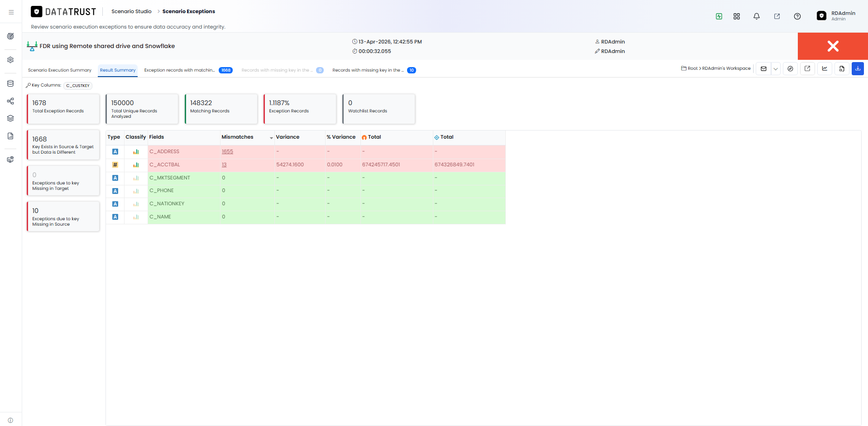The width and height of the screenshot is (868, 426).
Task: Open the 1655 mismatches link
Action: [227, 152]
